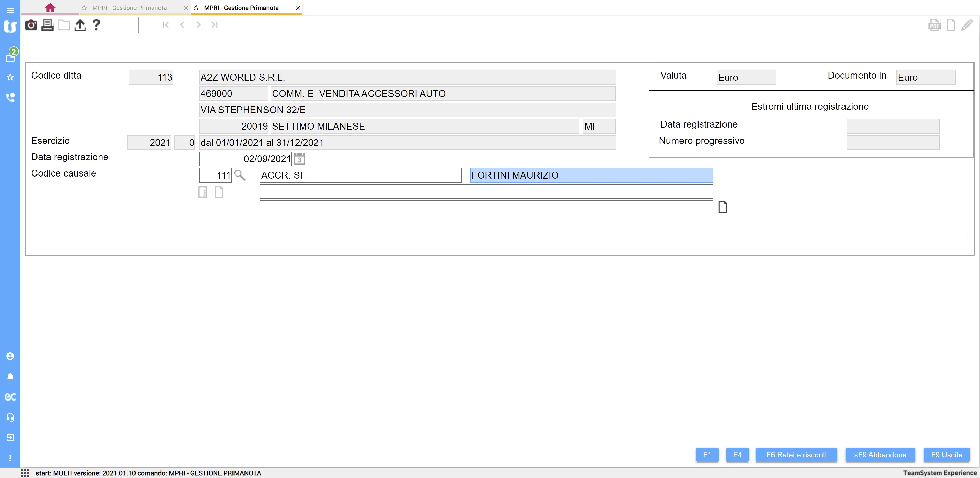Click the Data registrazione date field

tap(245, 159)
